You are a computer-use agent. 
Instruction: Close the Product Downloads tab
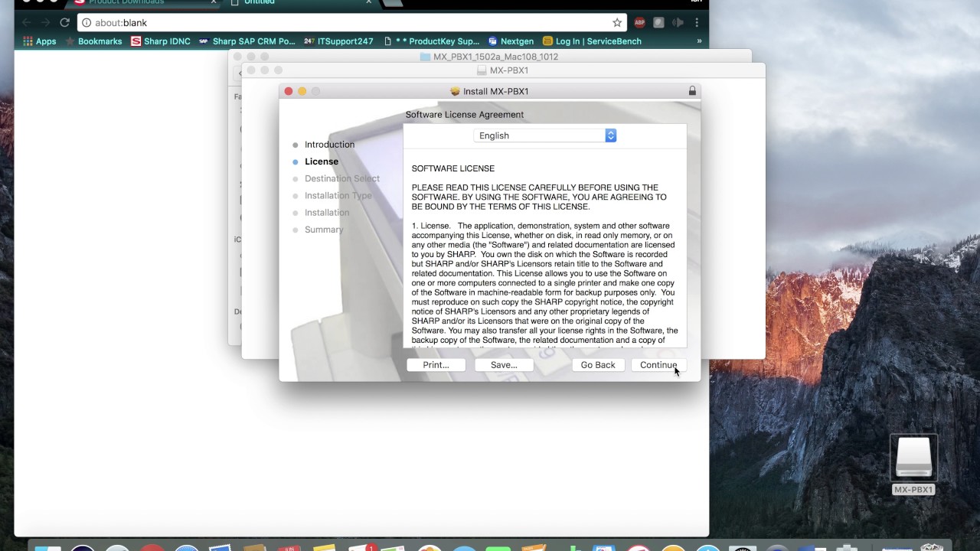[214, 2]
